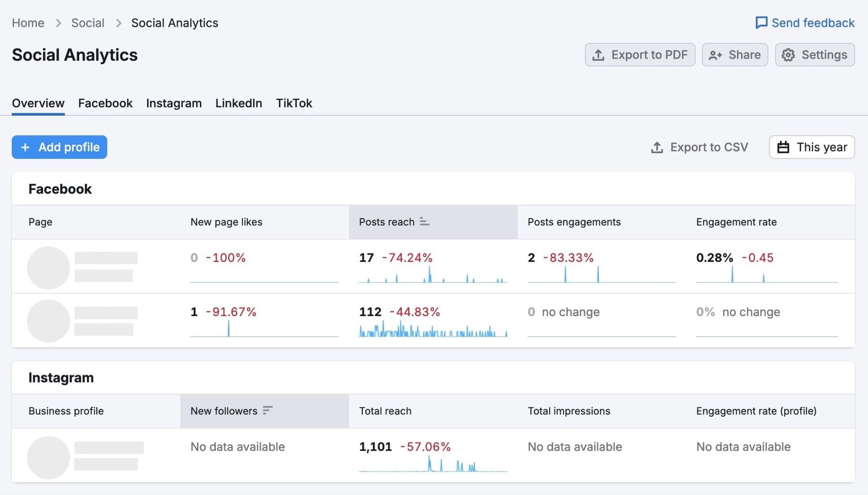Switch to the TikTok tab
Screen dimensions: 868x495
[294, 103]
